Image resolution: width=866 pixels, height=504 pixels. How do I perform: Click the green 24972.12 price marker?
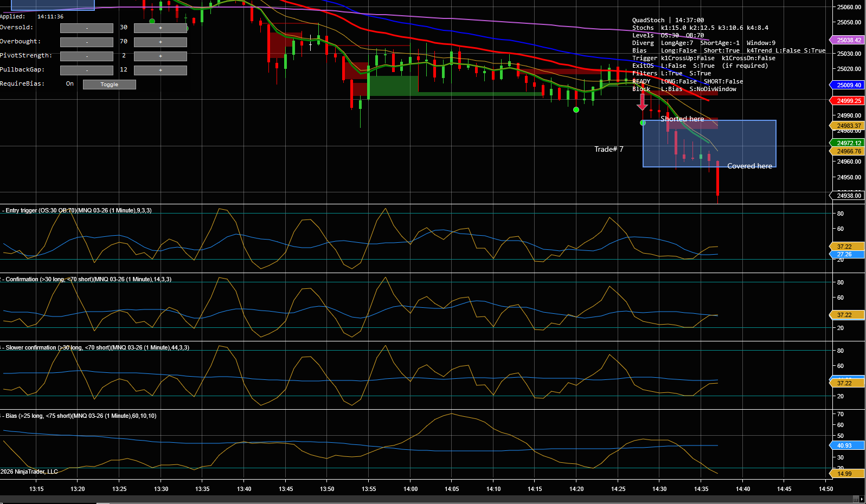[848, 143]
